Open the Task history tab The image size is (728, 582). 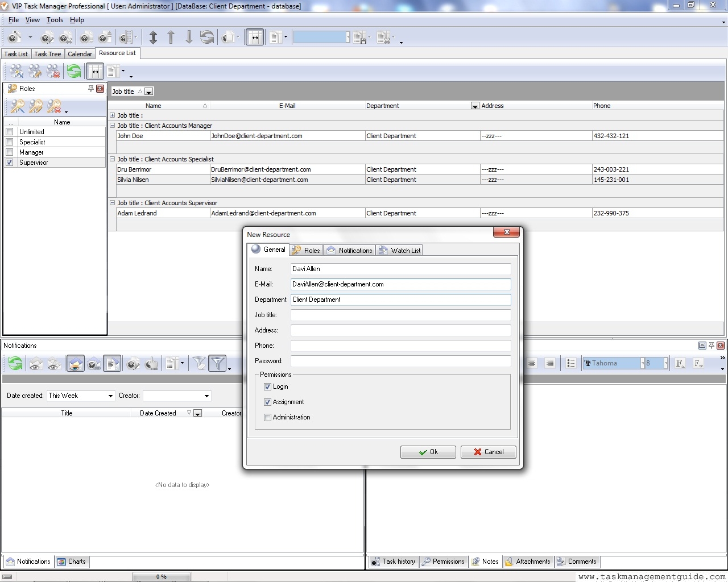pyautogui.click(x=393, y=562)
